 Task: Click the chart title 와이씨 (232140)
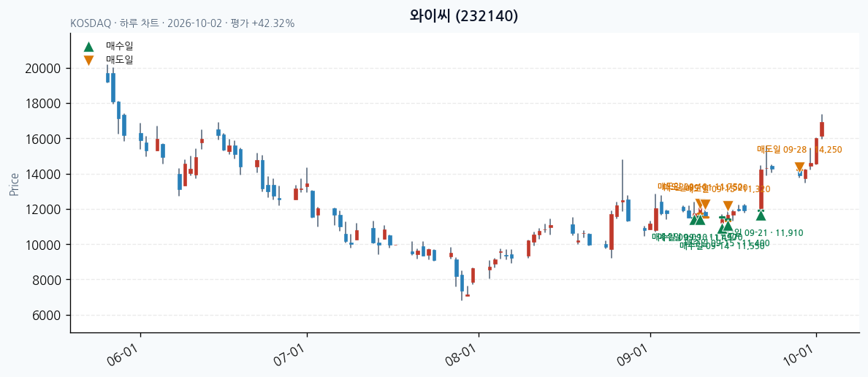click(464, 16)
